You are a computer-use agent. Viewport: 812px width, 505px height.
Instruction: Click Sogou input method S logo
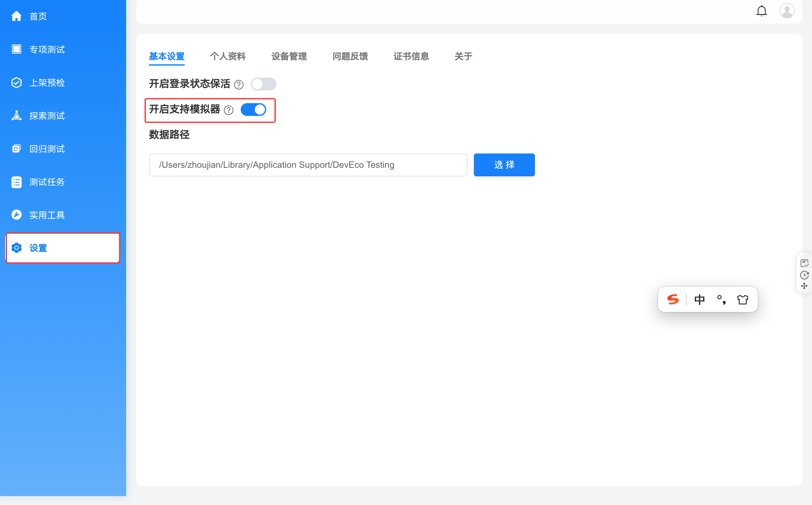click(x=673, y=300)
